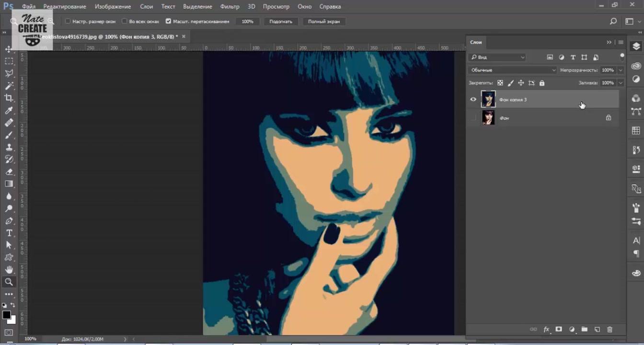The image size is (644, 345).
Task: Open the 'Файл' menu
Action: click(x=29, y=7)
